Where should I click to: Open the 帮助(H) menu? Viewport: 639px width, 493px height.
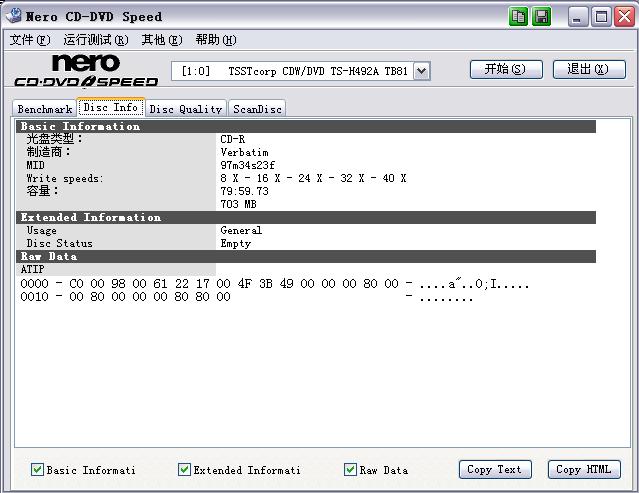tap(216, 40)
